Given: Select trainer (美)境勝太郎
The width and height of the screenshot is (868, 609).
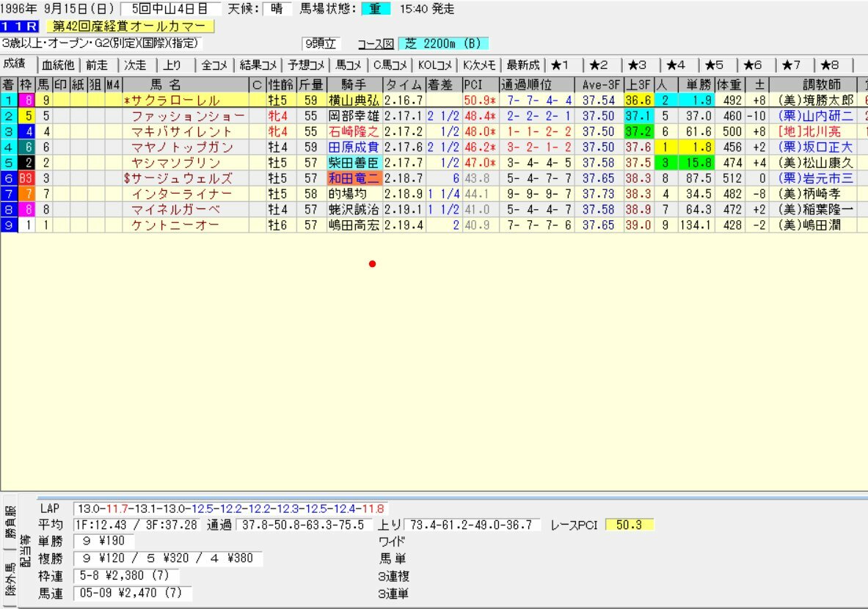Looking at the screenshot, I should tap(815, 101).
